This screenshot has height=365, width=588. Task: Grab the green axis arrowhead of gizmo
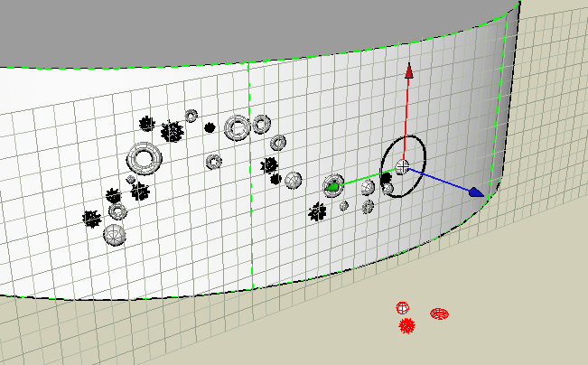pyautogui.click(x=332, y=187)
